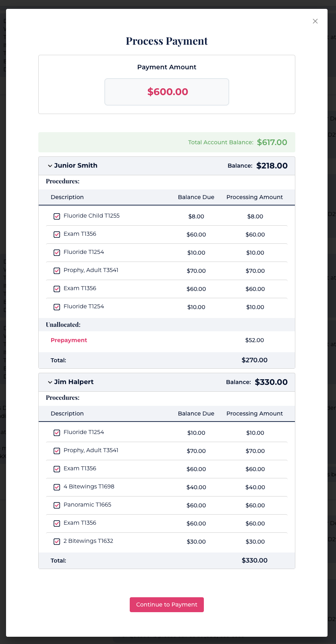Click Junior Smith's Processing Amount column header
Screen dimensions: 336x644
255,197
